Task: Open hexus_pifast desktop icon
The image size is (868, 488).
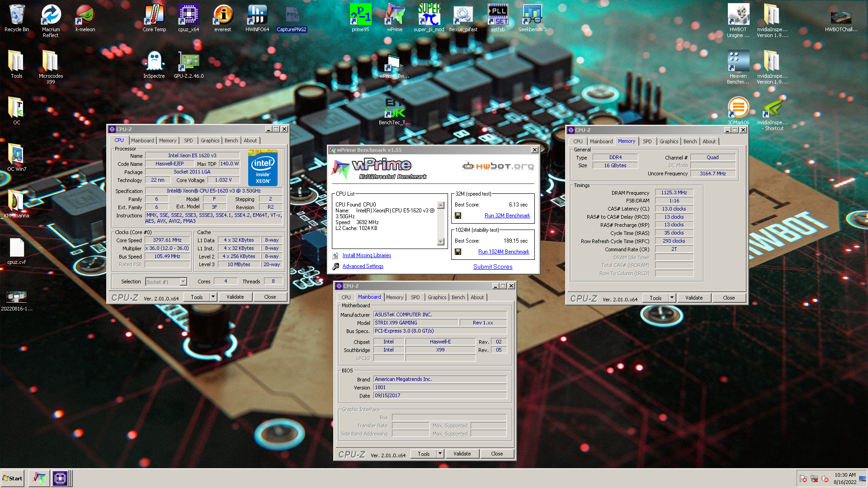Action: (463, 18)
